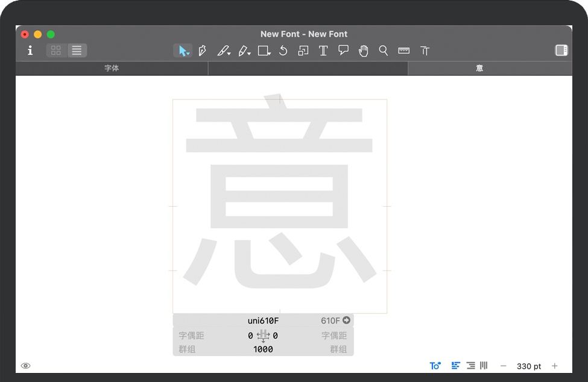
Task: Toggle the eye preview icon
Action: [26, 366]
